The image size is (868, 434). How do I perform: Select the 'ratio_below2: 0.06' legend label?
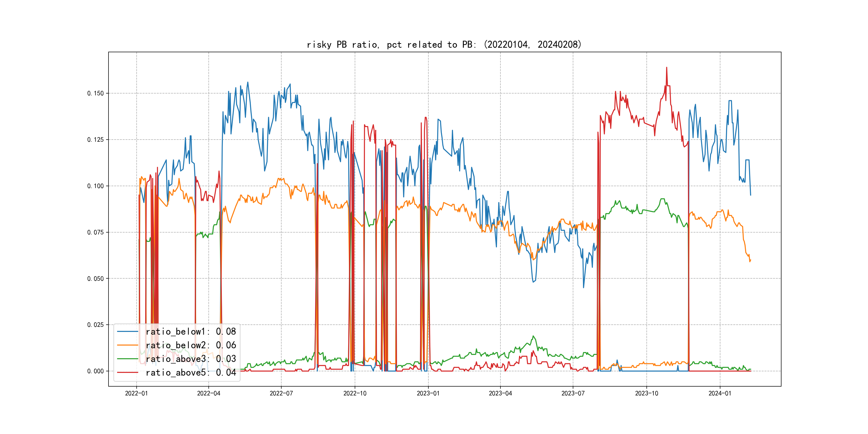tap(191, 345)
